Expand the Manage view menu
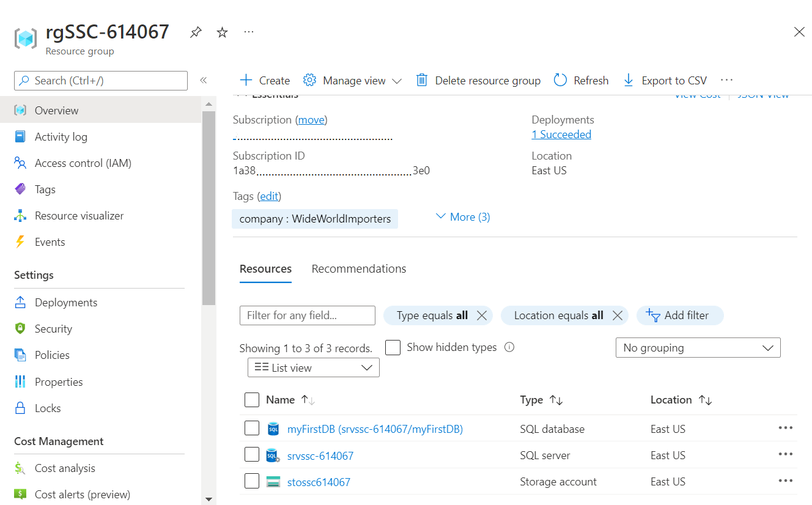 (353, 80)
